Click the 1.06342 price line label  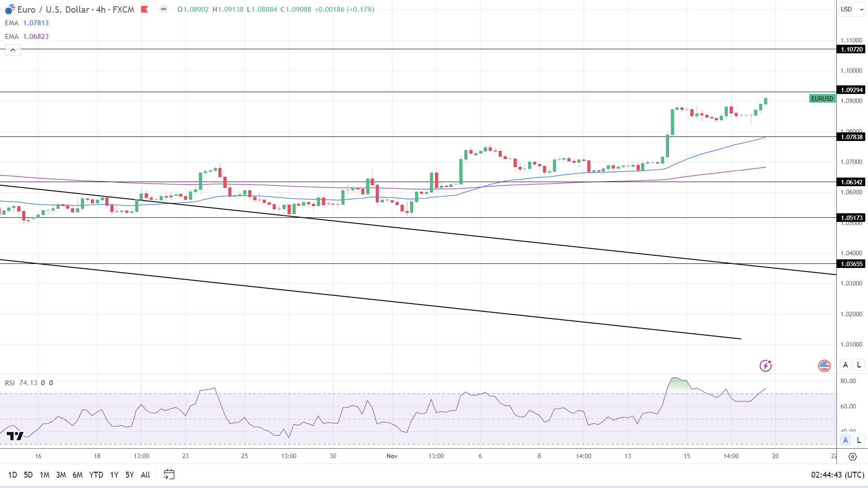(851, 182)
